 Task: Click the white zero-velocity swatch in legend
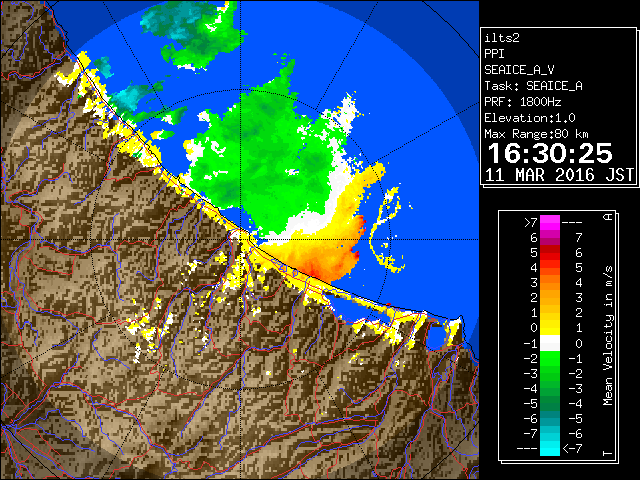point(550,343)
